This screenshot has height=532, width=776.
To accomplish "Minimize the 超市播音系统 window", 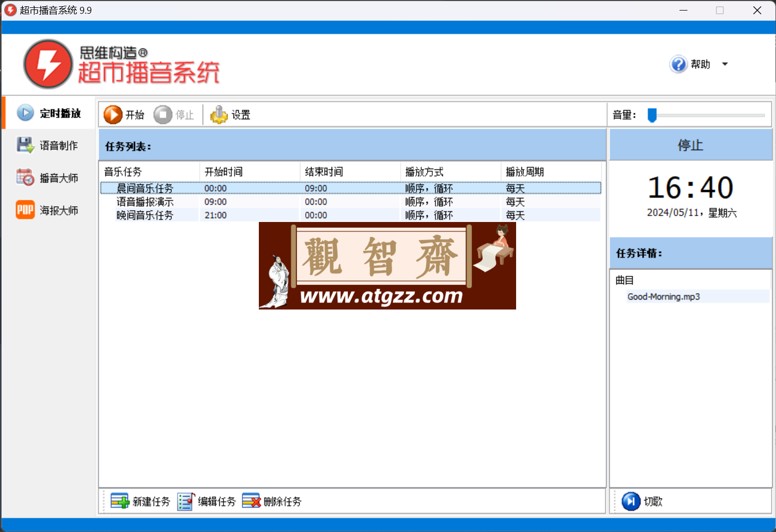I will point(684,10).
